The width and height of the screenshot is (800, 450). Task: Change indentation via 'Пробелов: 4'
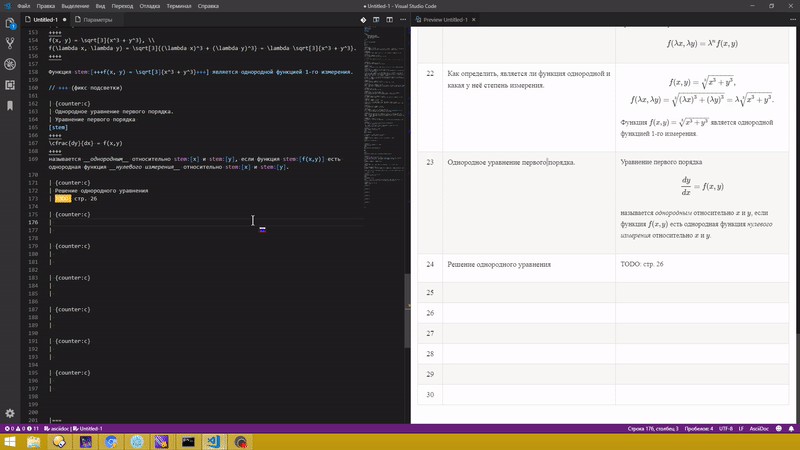click(x=698, y=429)
